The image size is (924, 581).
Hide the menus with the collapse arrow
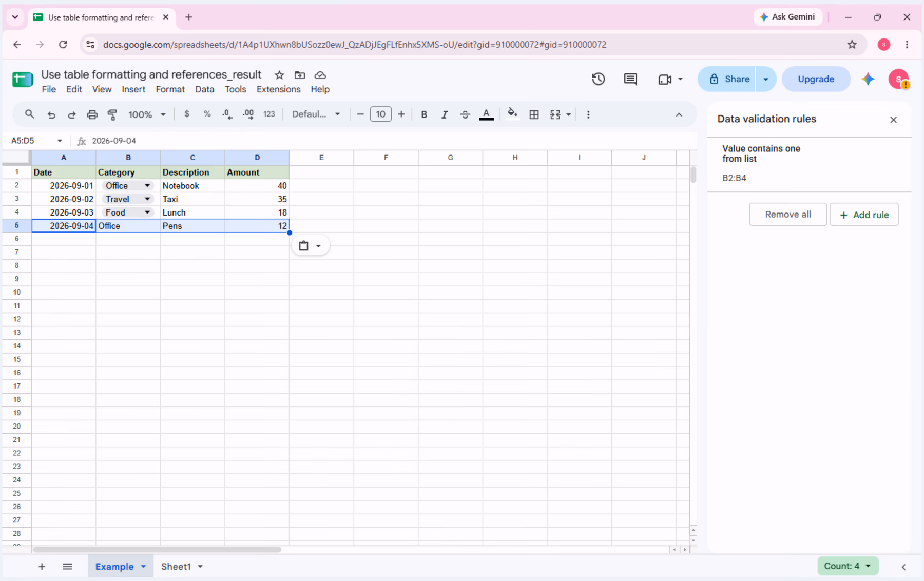679,114
